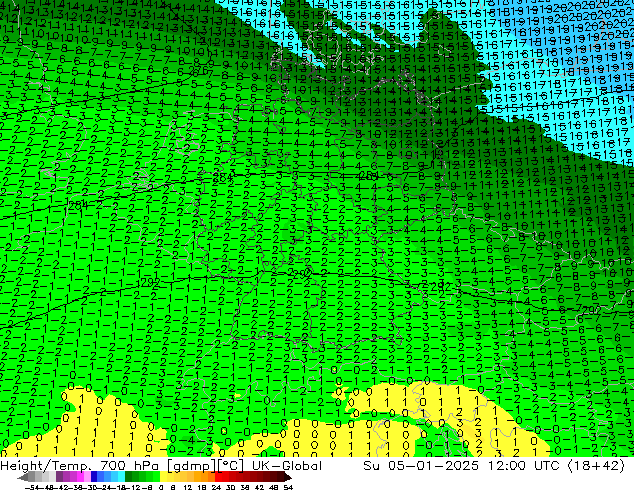Click the yellow swatch in the color legend
634x490 pixels.
click(x=163, y=477)
